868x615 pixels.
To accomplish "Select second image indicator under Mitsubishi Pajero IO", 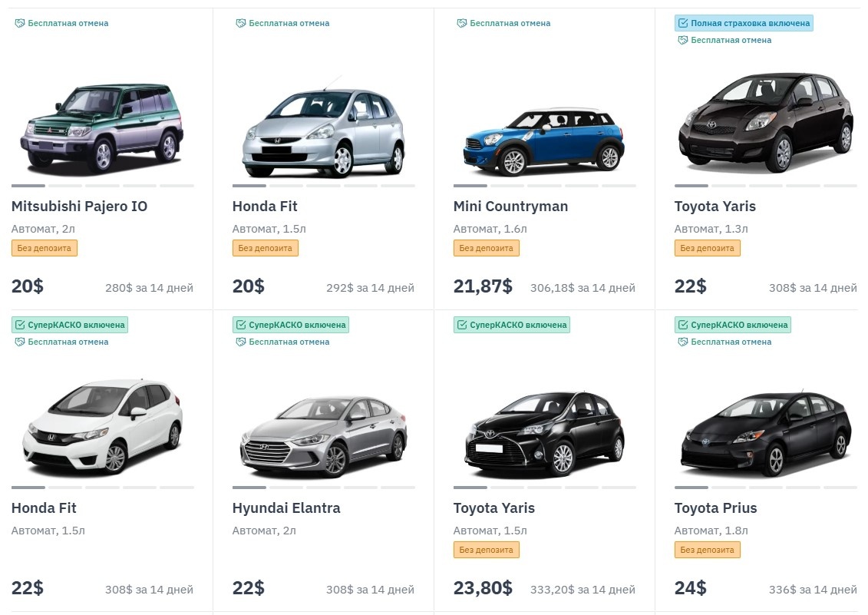I will pyautogui.click(x=65, y=186).
